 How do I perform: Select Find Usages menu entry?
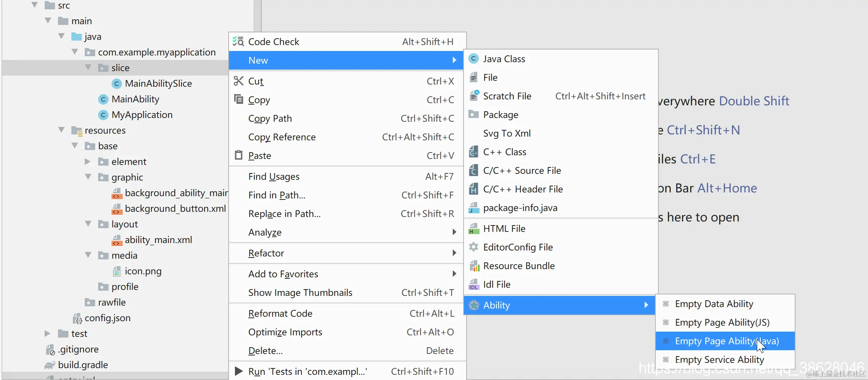click(346, 176)
